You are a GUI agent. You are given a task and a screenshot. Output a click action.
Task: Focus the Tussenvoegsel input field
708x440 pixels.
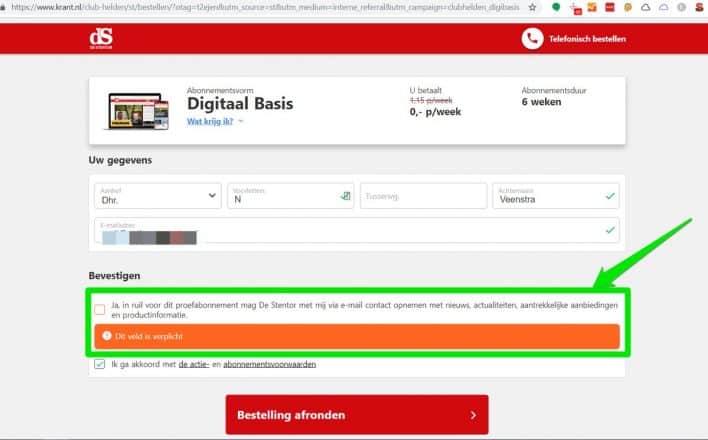424,196
